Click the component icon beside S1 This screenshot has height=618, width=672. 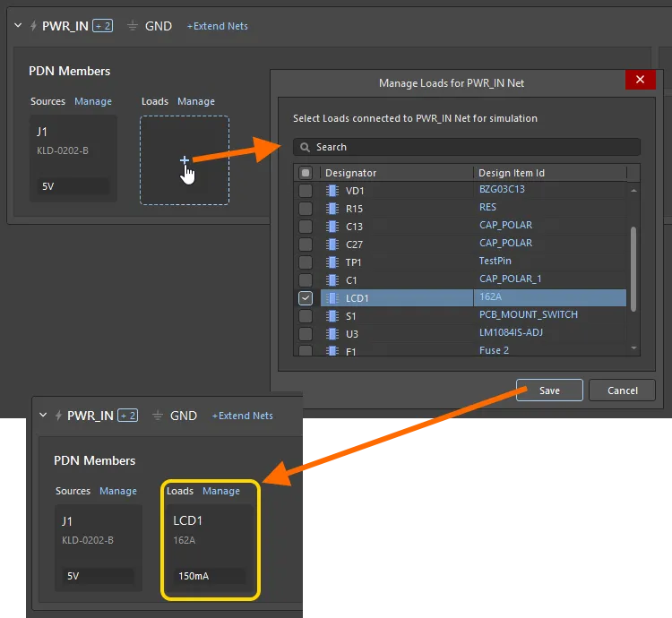tap(332, 315)
